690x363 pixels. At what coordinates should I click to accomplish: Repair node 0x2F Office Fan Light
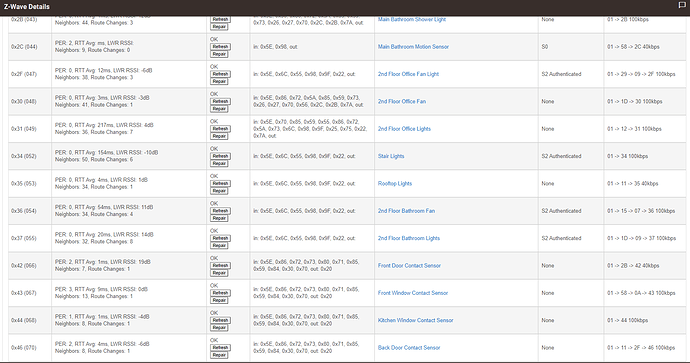point(219,81)
